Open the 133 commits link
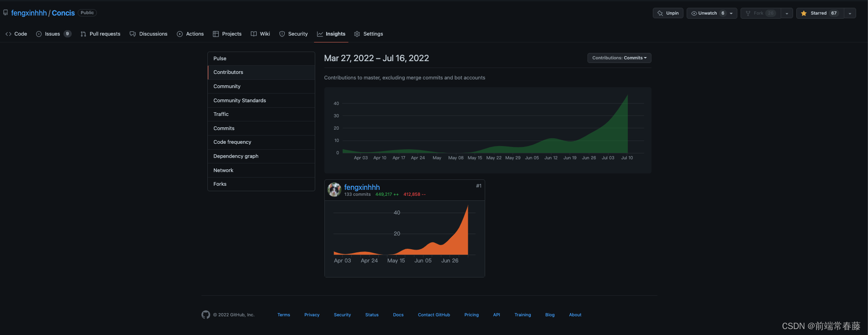Viewport: 868px width, 335px height. tap(357, 194)
